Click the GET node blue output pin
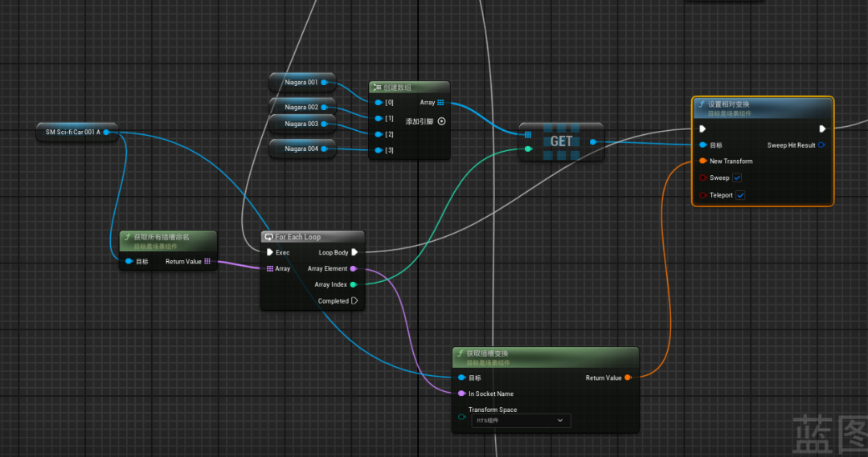 pyautogui.click(x=593, y=142)
